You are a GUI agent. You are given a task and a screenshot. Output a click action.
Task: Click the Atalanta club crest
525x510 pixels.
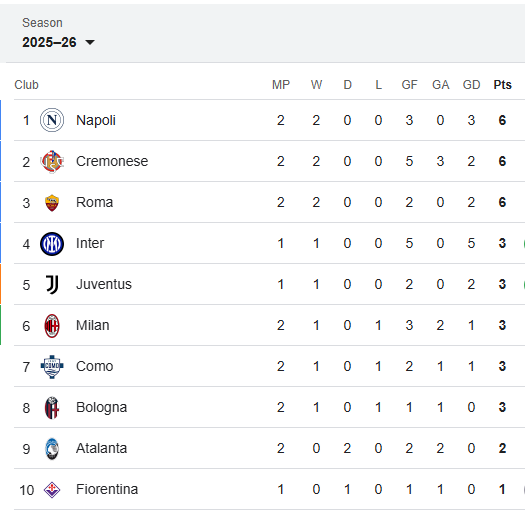pos(52,449)
